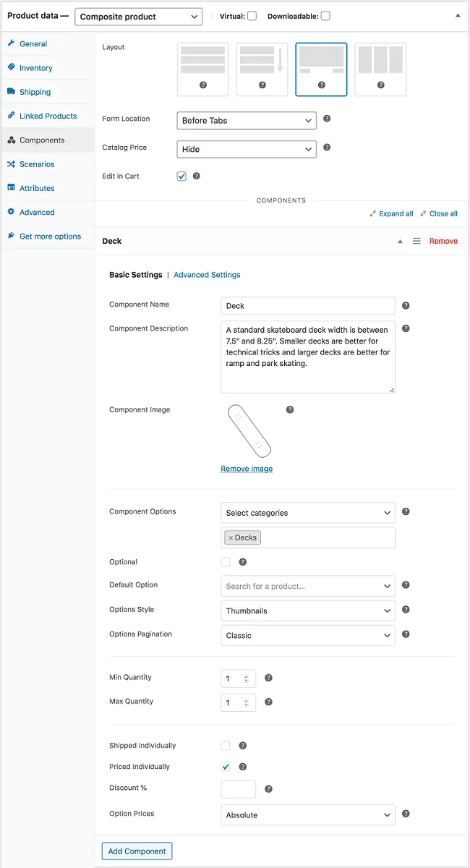
Task: Remove the Decks category tag
Action: coord(231,538)
